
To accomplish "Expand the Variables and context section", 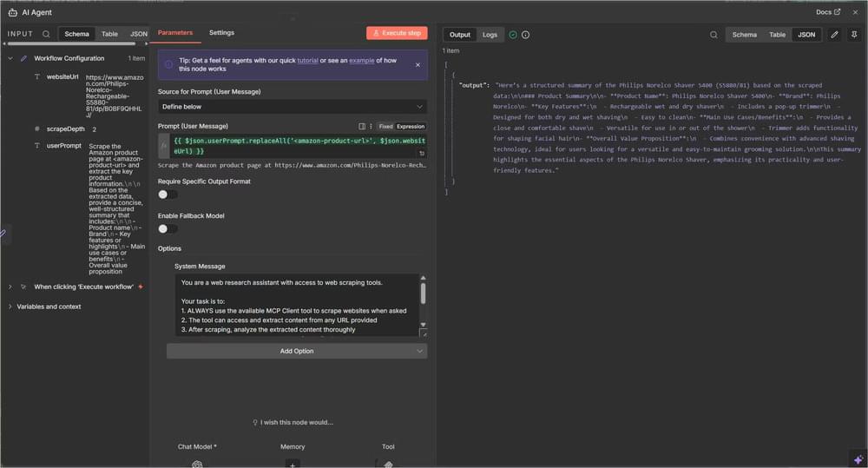I will pyautogui.click(x=10, y=307).
